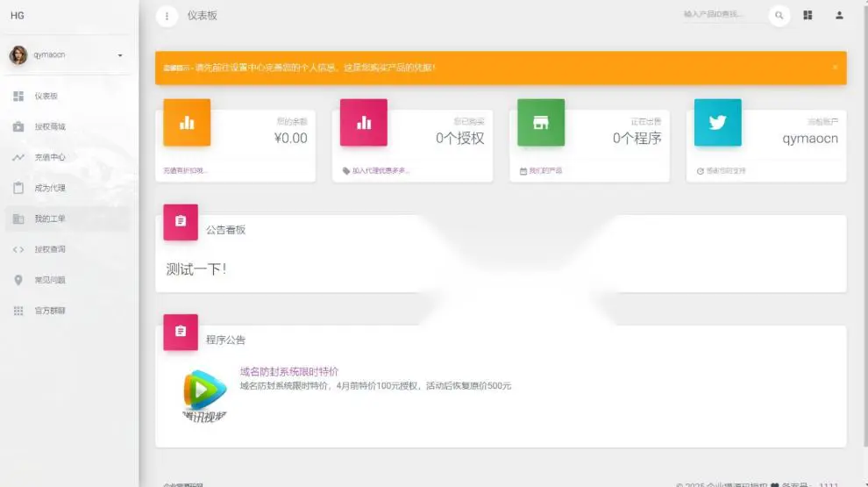Go to 授权商城 menu item
The width and height of the screenshot is (868, 487).
coord(68,127)
